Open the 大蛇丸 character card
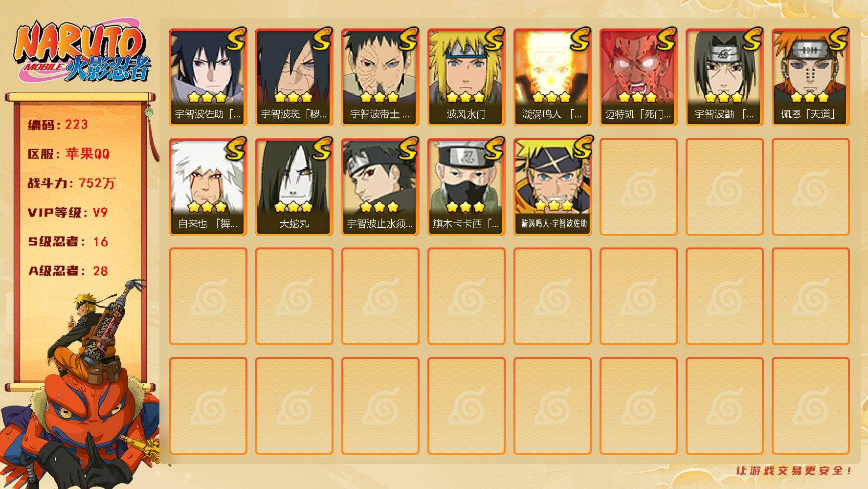This screenshot has width=868, height=489. [294, 187]
